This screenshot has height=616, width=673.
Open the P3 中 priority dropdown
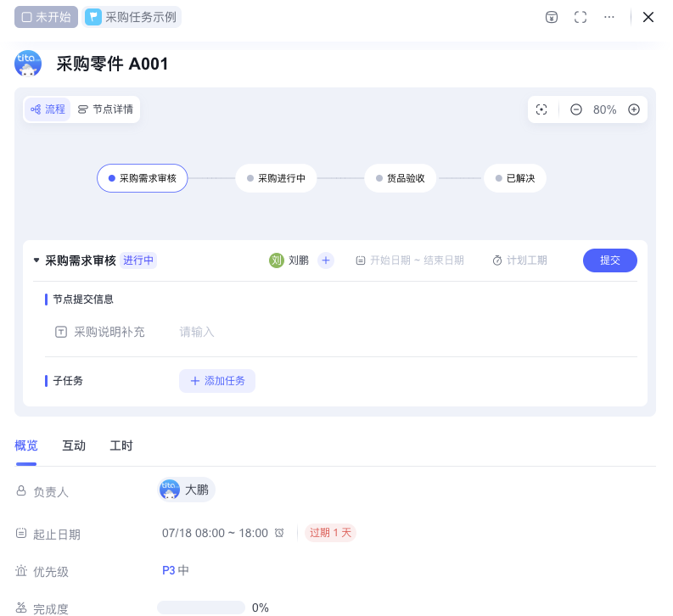(x=176, y=570)
